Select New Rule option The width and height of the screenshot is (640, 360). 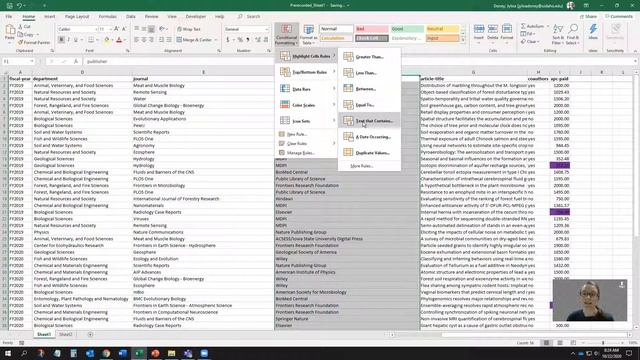click(x=307, y=134)
